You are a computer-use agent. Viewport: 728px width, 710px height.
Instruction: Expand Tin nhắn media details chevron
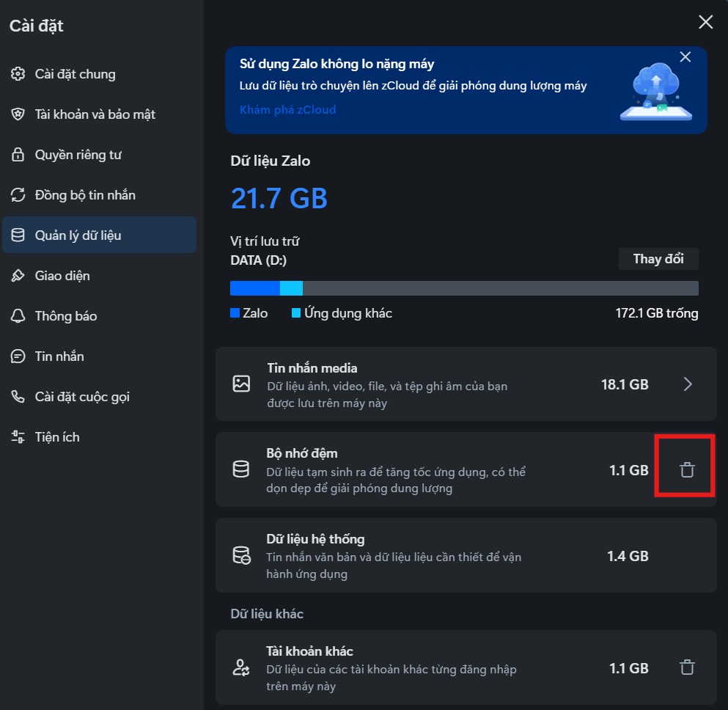(688, 384)
